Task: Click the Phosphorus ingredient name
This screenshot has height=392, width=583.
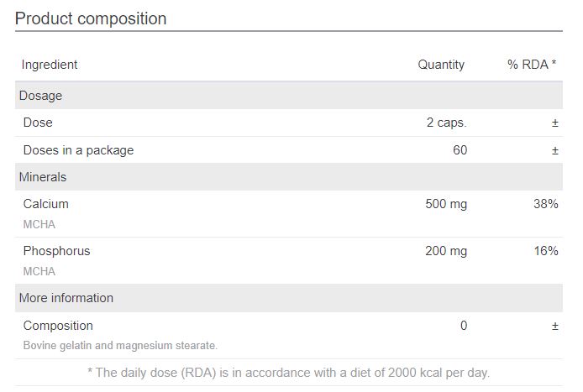Action: (x=56, y=251)
